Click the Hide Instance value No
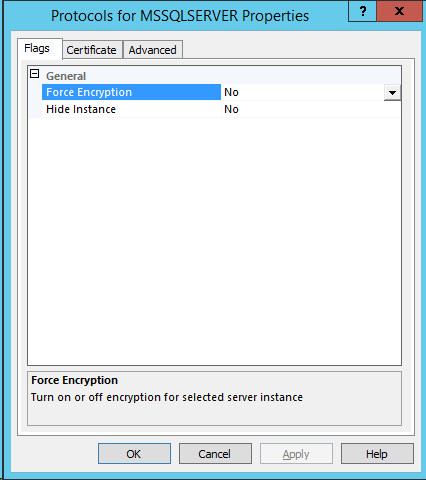 231,109
